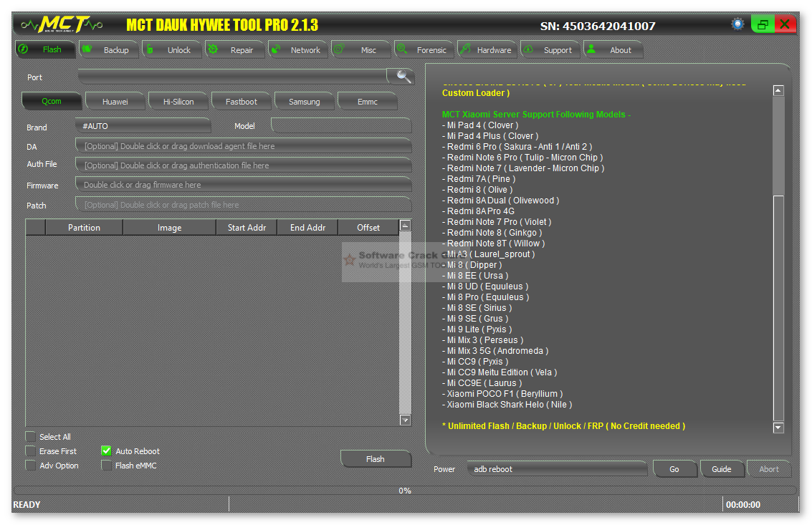Open the Port selection dropdown

232,77
